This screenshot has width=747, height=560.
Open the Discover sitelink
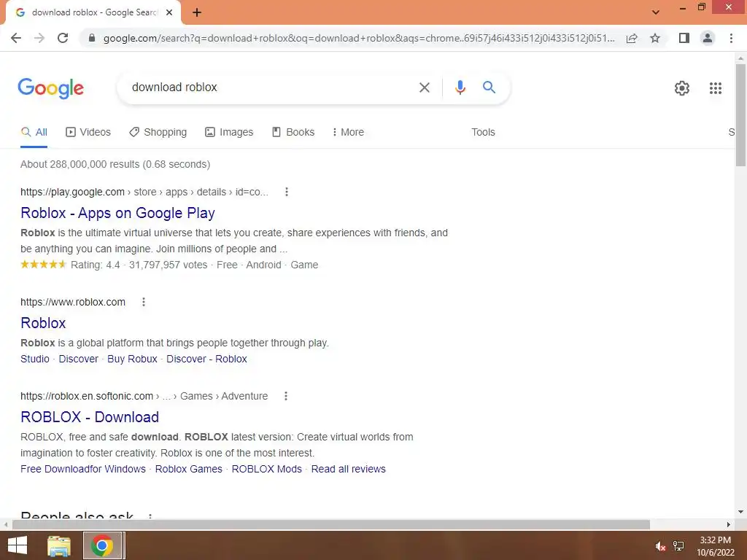click(x=78, y=359)
